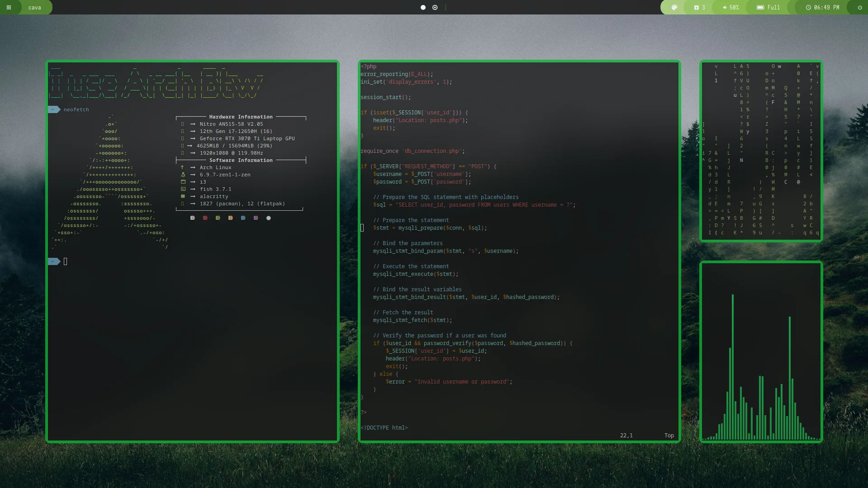Click the green color block in neofetch
Image resolution: width=868 pixels, height=488 pixels.
point(218,218)
